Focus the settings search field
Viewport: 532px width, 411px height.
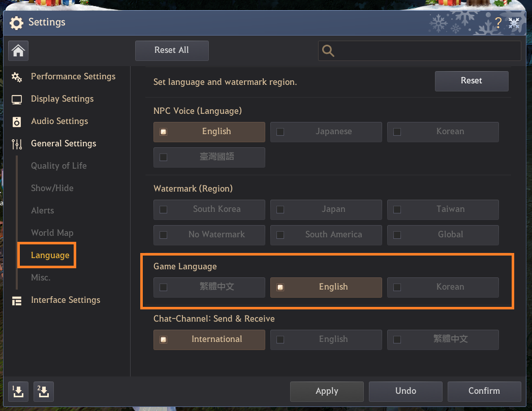pyautogui.click(x=419, y=51)
